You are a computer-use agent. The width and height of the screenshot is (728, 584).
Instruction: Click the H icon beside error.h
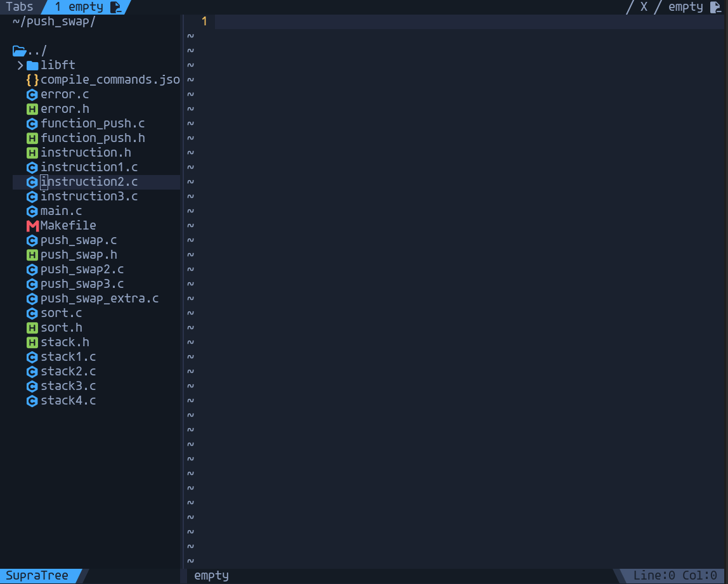pos(32,109)
